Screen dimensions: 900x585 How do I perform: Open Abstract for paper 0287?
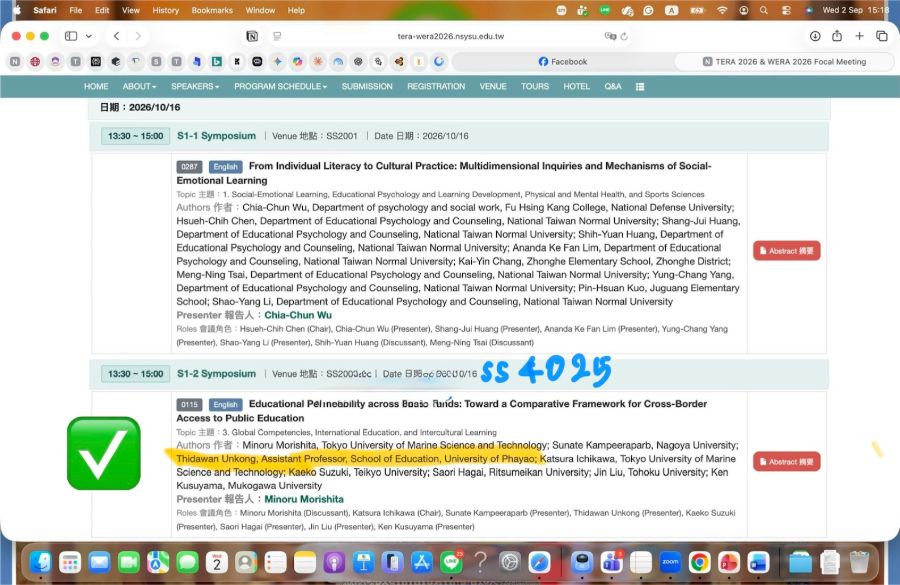[786, 251]
